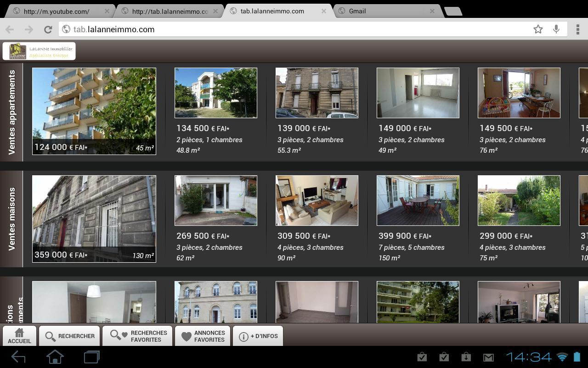The width and height of the screenshot is (588, 368).
Task: Open the 359 000 € house photo
Action: click(x=94, y=219)
